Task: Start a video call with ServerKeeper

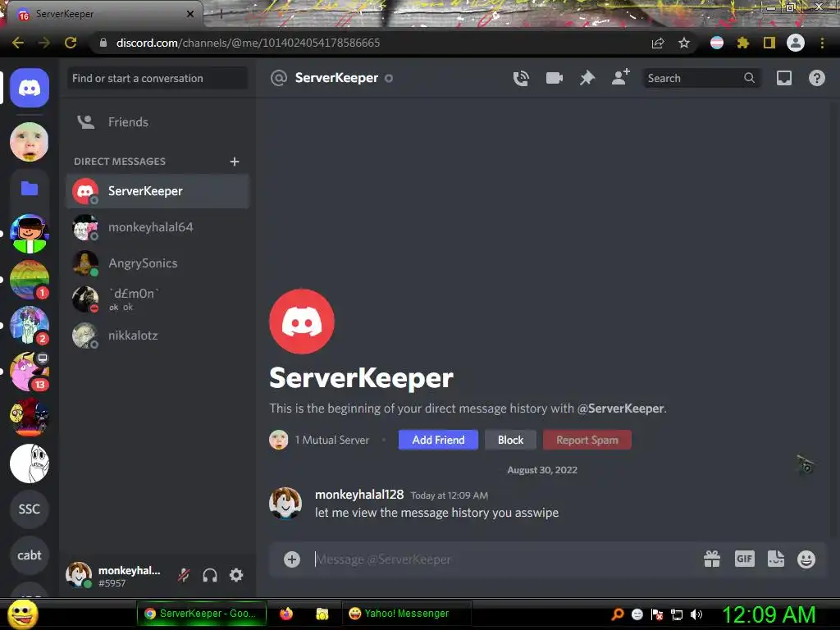Action: pyautogui.click(x=554, y=78)
